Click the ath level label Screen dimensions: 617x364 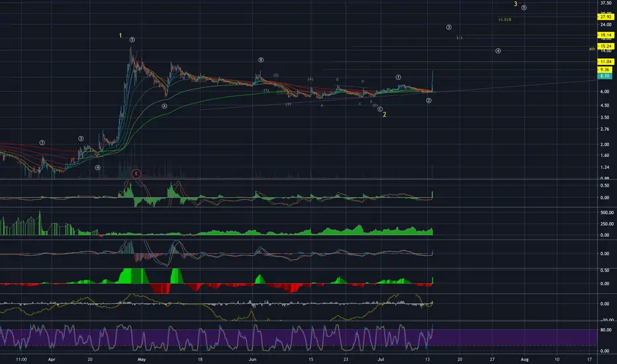click(x=592, y=49)
